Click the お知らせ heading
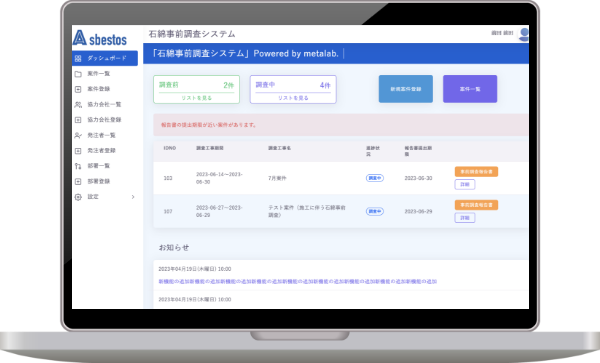This screenshot has height=363, width=600. click(174, 247)
